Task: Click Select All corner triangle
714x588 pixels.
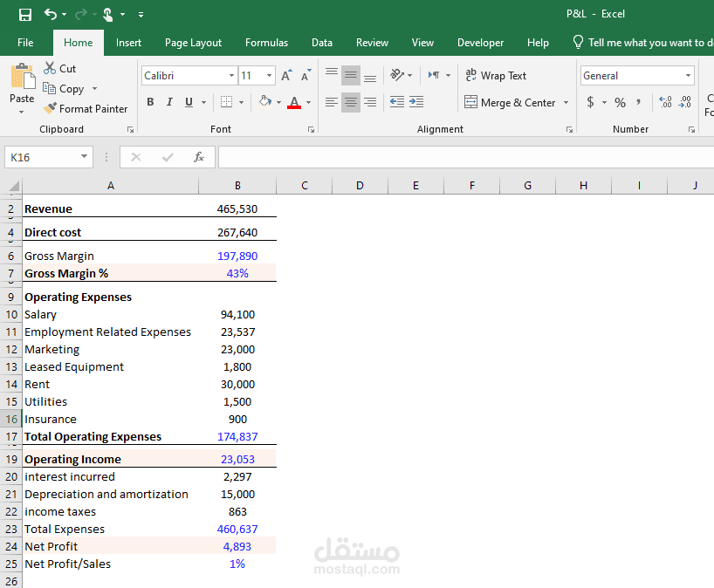Action: click(x=14, y=186)
